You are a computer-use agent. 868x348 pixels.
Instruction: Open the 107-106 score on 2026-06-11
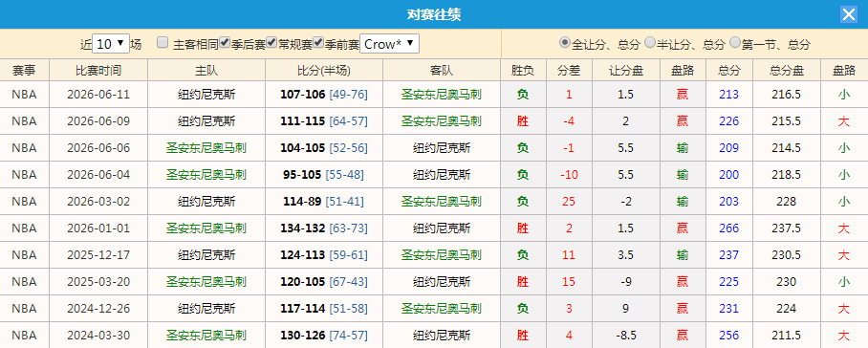303,95
